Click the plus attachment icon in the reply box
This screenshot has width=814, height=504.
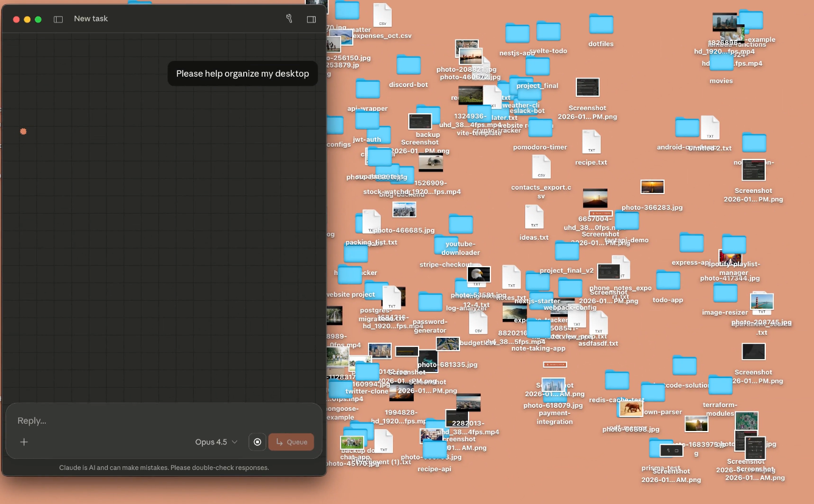24,442
